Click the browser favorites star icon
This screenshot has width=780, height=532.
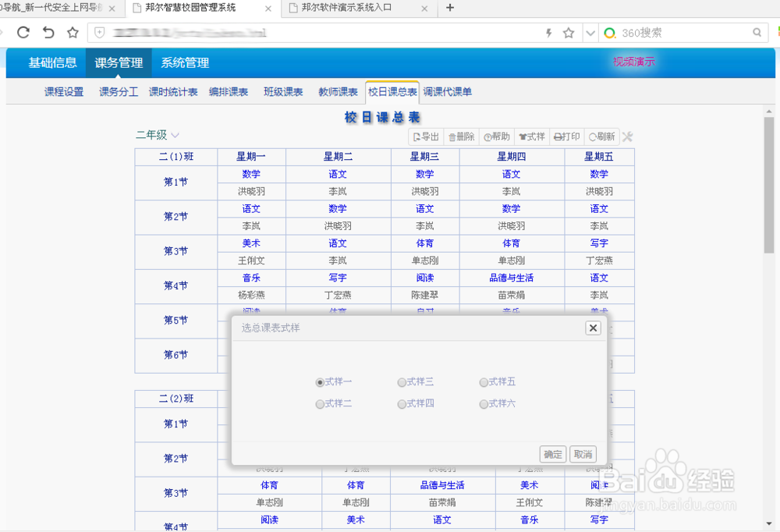[71, 33]
